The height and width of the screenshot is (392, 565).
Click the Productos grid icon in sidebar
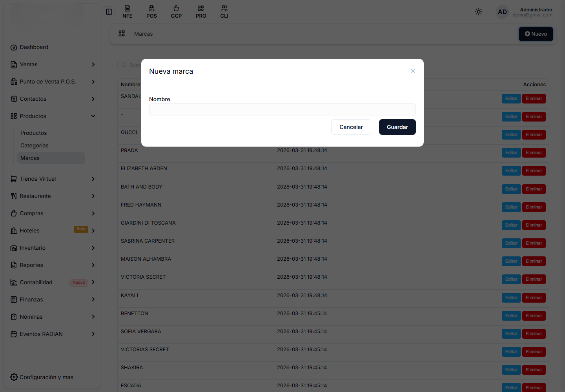click(14, 116)
